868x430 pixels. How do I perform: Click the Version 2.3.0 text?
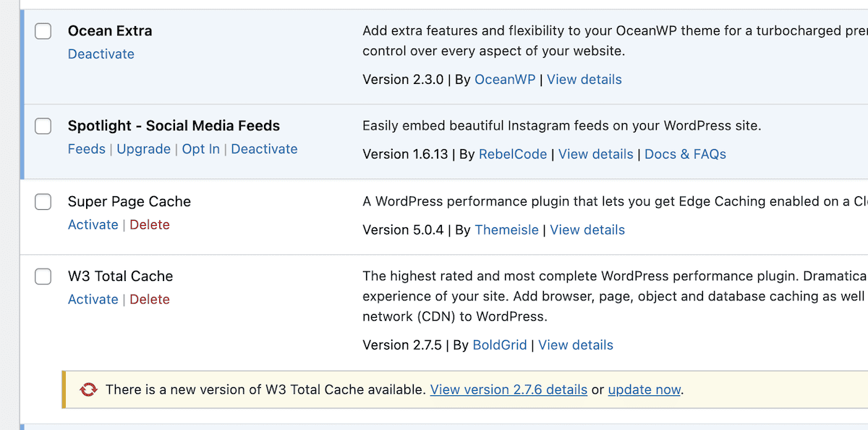pyautogui.click(x=403, y=80)
